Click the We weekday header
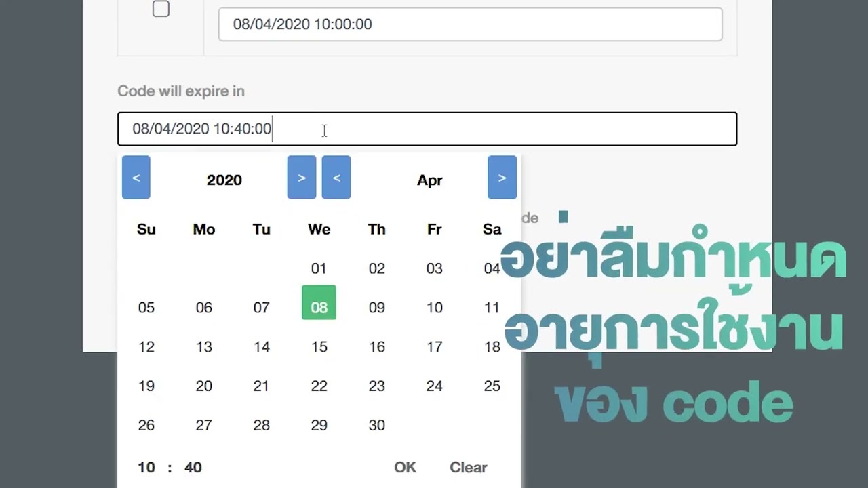This screenshot has height=488, width=868. 319,229
